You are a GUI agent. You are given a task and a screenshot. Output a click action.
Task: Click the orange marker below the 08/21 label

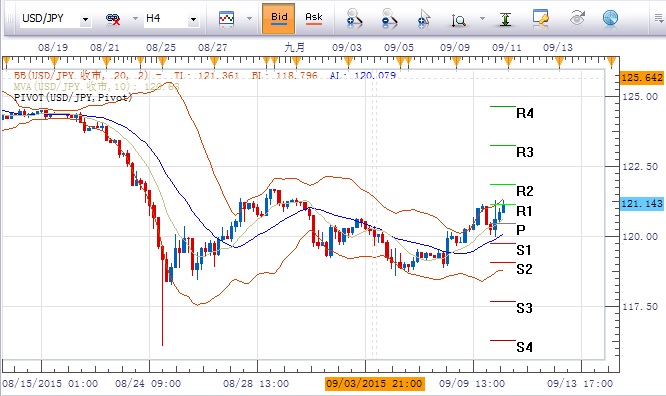pyautogui.click(x=106, y=63)
